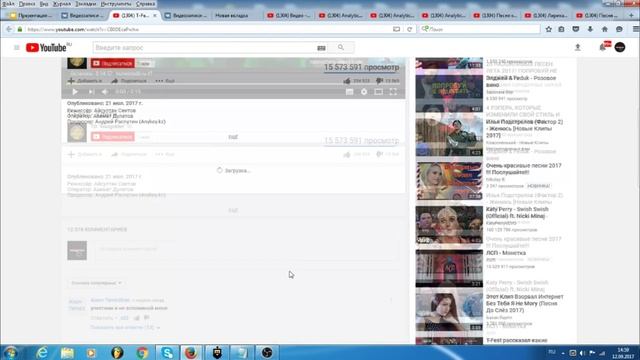Open a new tab with plus button
The height and width of the screenshot is (360, 640).
point(631,15)
